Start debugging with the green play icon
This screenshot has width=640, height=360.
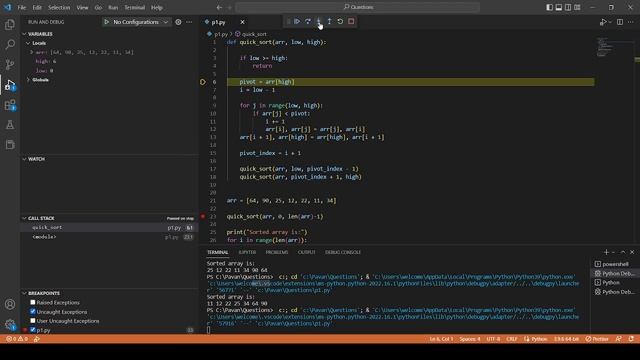[x=107, y=22]
